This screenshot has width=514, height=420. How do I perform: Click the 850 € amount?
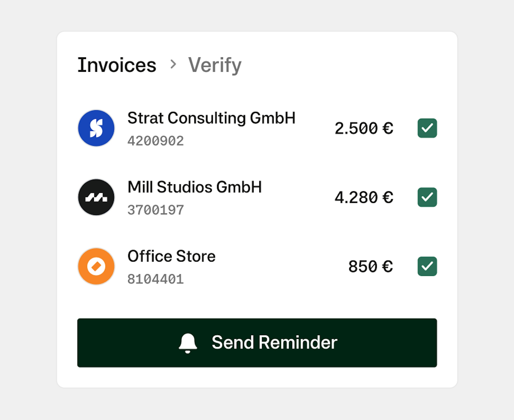[x=370, y=266]
